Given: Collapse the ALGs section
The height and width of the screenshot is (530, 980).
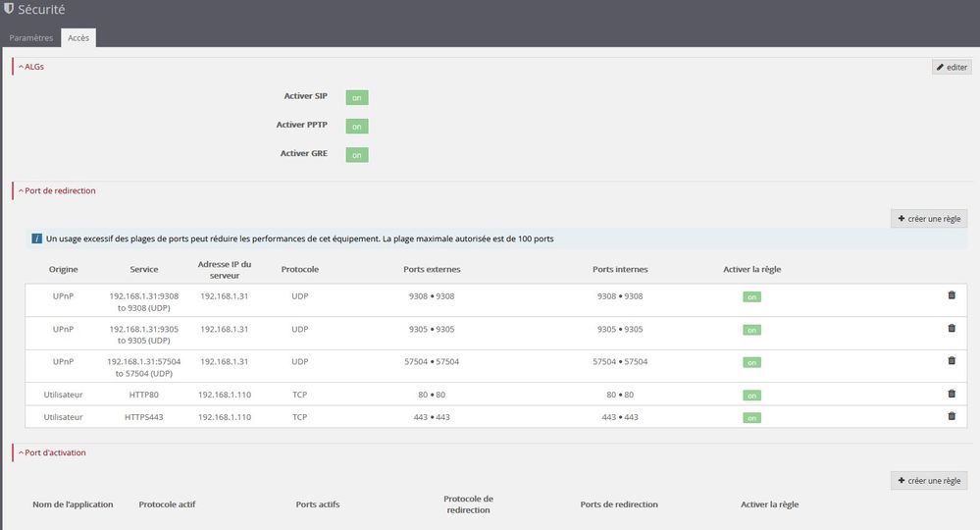Looking at the screenshot, I should pos(32,67).
